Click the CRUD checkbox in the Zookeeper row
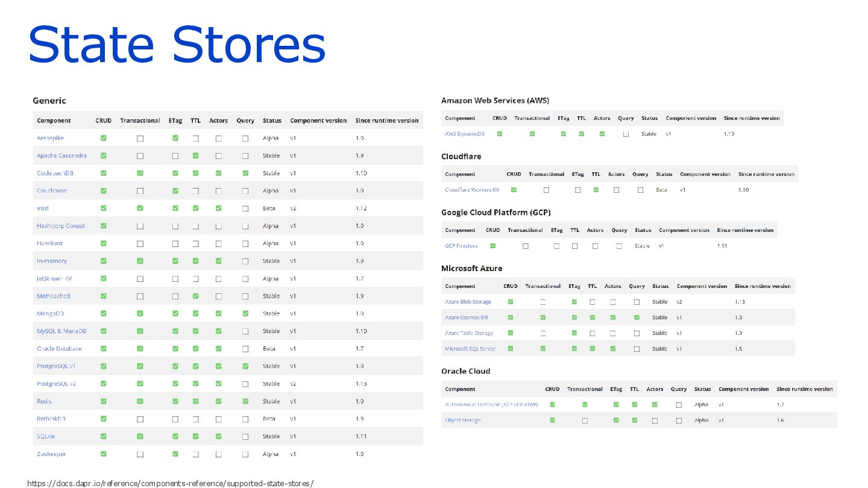Screen dimensions: 868x488 104,454
